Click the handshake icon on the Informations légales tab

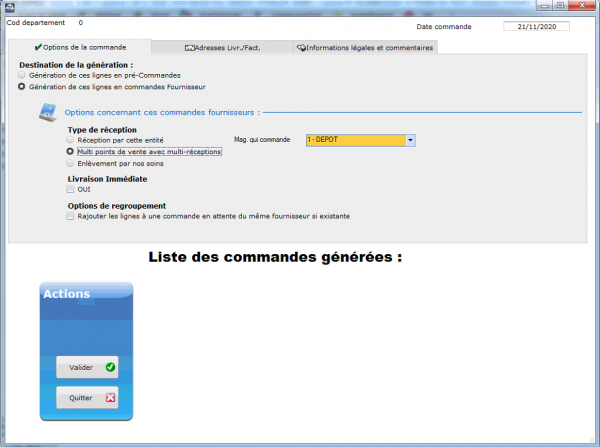point(301,48)
